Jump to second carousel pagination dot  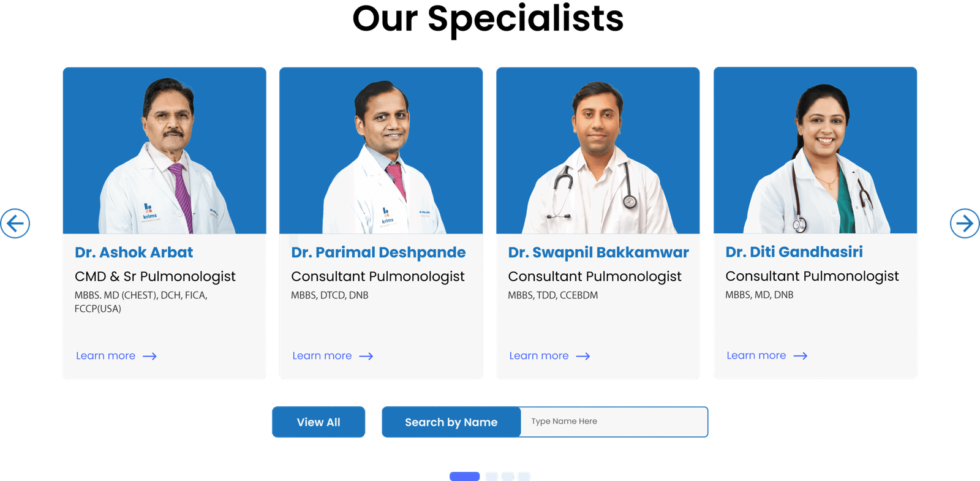[x=491, y=476]
